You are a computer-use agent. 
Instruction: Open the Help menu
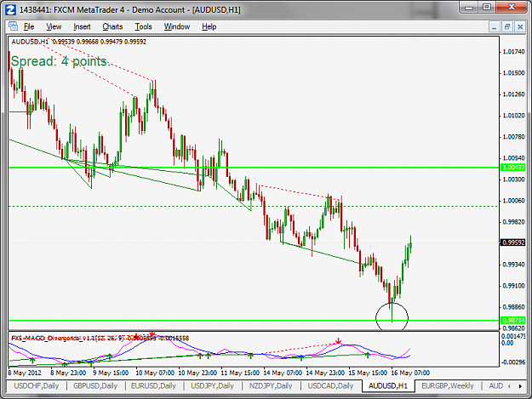pos(209,26)
